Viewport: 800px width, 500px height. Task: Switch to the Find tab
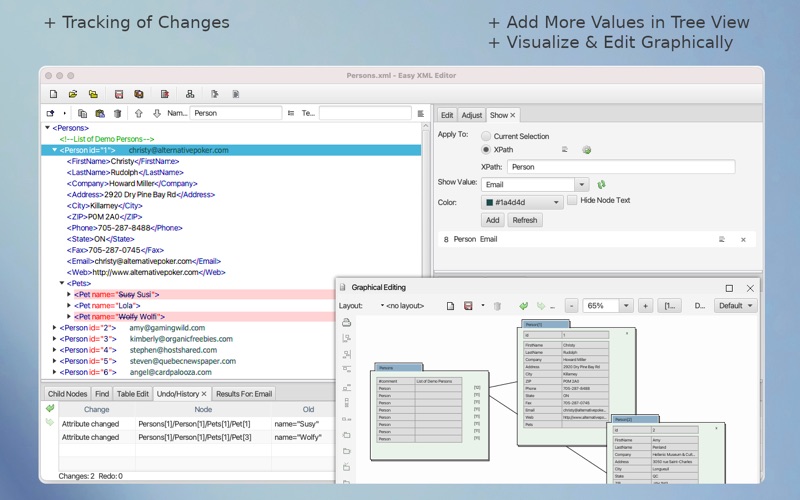coord(102,394)
